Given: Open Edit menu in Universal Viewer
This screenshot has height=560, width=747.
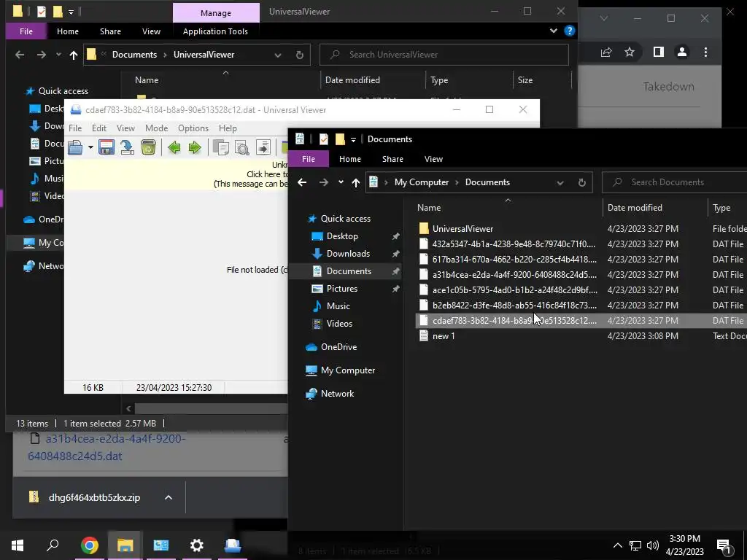Looking at the screenshot, I should click(x=99, y=128).
